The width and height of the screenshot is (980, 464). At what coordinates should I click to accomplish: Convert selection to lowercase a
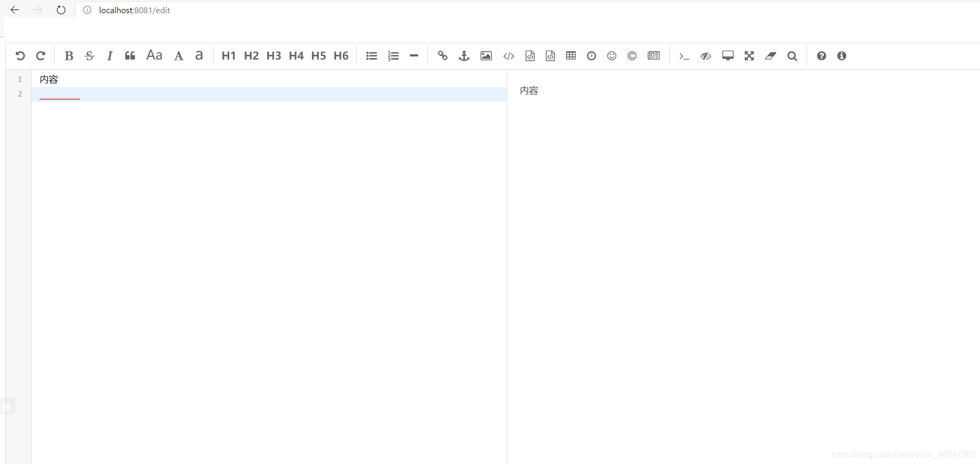(x=199, y=55)
